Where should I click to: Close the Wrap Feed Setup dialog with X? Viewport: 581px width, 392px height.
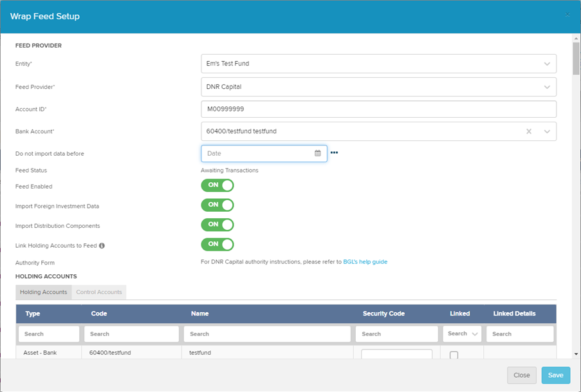567,15
